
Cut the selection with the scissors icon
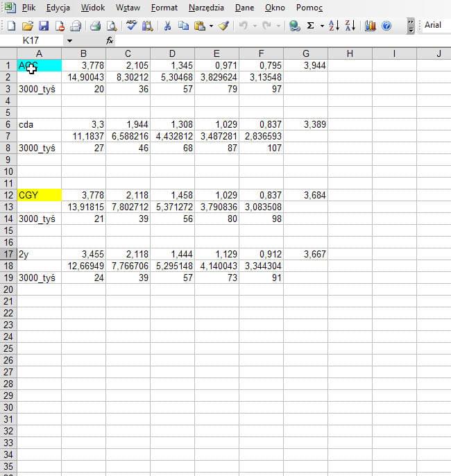[167, 26]
